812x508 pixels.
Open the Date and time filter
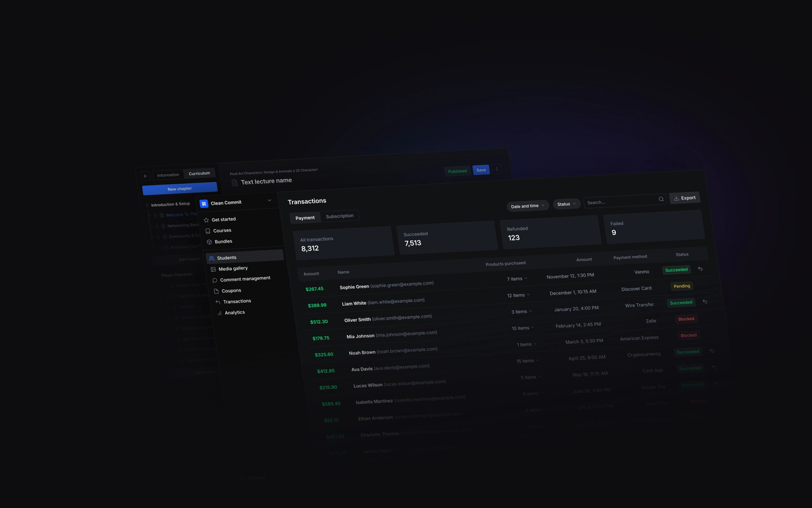pyautogui.click(x=527, y=206)
